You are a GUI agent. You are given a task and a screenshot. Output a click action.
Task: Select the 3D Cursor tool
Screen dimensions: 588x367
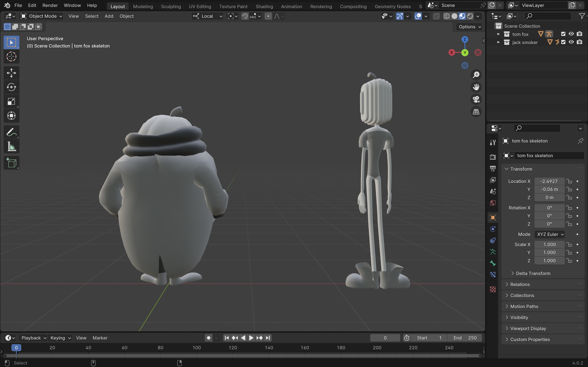11,56
